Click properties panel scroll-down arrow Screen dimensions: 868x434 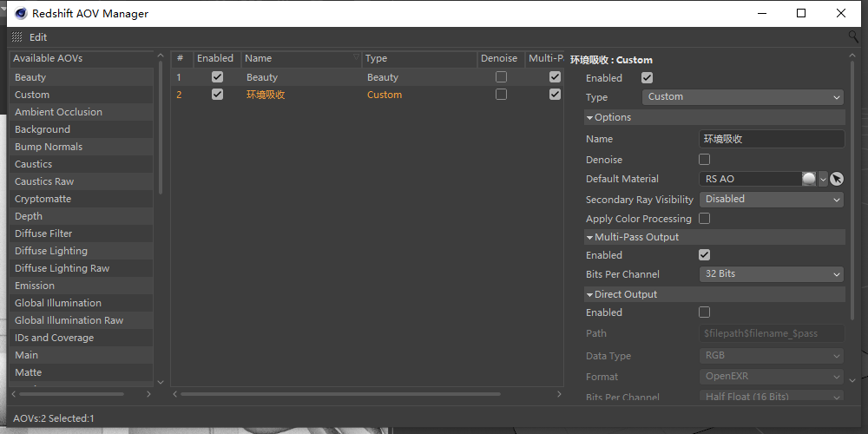(x=852, y=380)
